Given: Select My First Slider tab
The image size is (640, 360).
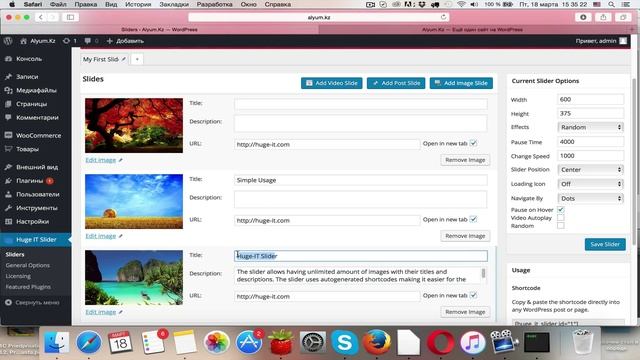Looking at the screenshot, I should click(x=104, y=59).
